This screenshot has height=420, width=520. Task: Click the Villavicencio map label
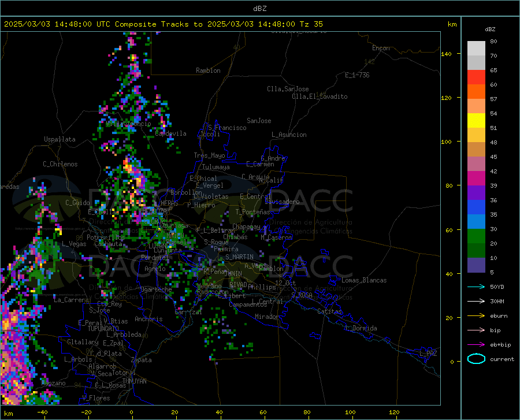tap(128, 124)
